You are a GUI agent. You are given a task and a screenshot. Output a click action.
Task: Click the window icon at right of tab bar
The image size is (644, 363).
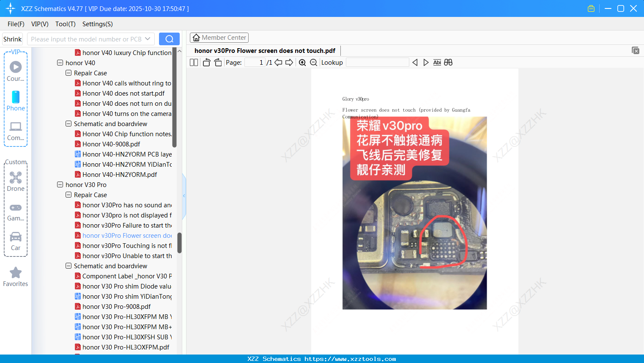[x=636, y=50]
